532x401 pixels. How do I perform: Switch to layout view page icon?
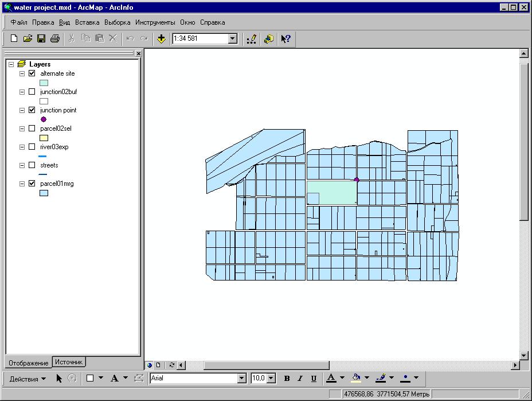158,365
